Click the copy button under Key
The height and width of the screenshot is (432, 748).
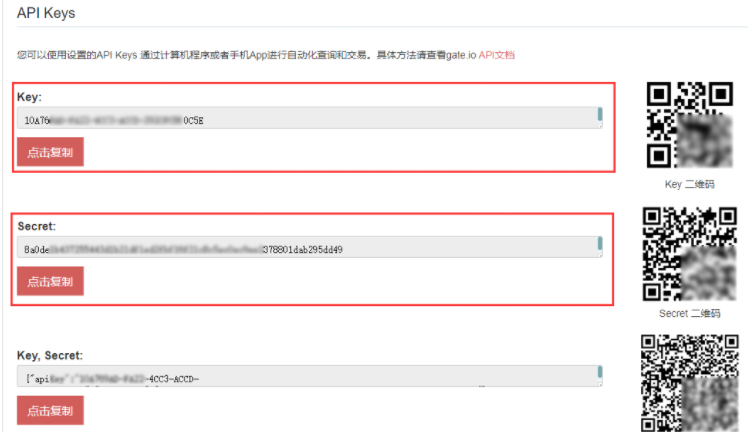[x=50, y=153]
